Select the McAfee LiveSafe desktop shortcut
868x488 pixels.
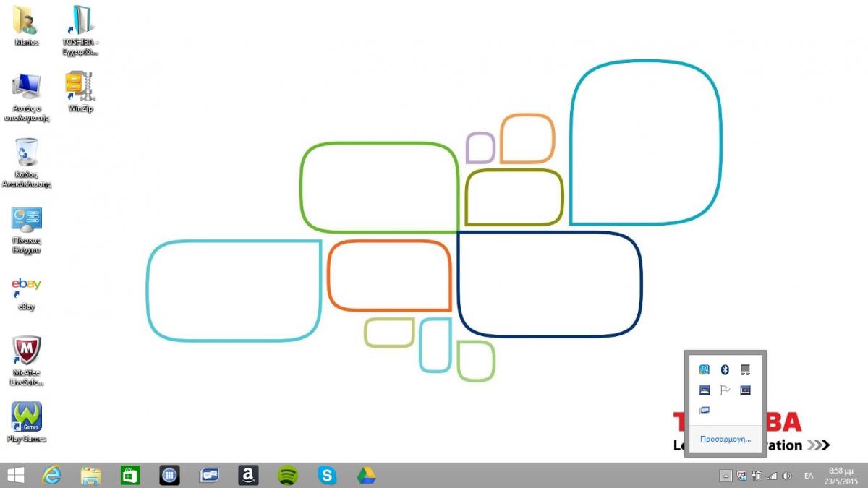click(x=26, y=359)
